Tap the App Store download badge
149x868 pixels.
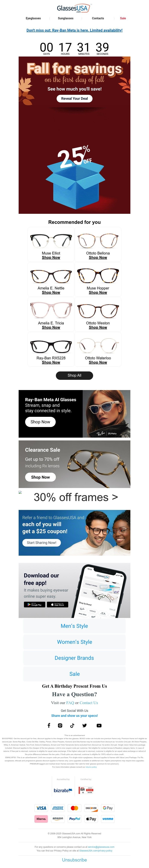pos(57,605)
